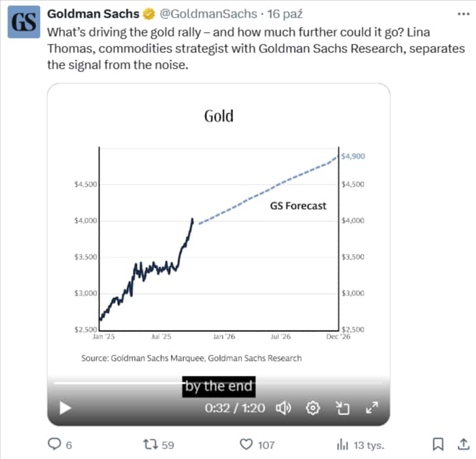The width and height of the screenshot is (476, 459).
Task: Seek the video progress bar
Action: (196, 382)
